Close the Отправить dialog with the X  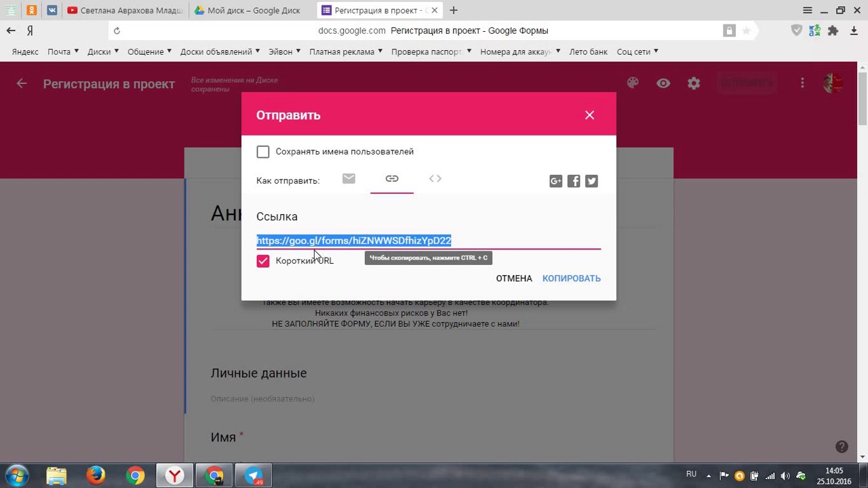pos(589,115)
